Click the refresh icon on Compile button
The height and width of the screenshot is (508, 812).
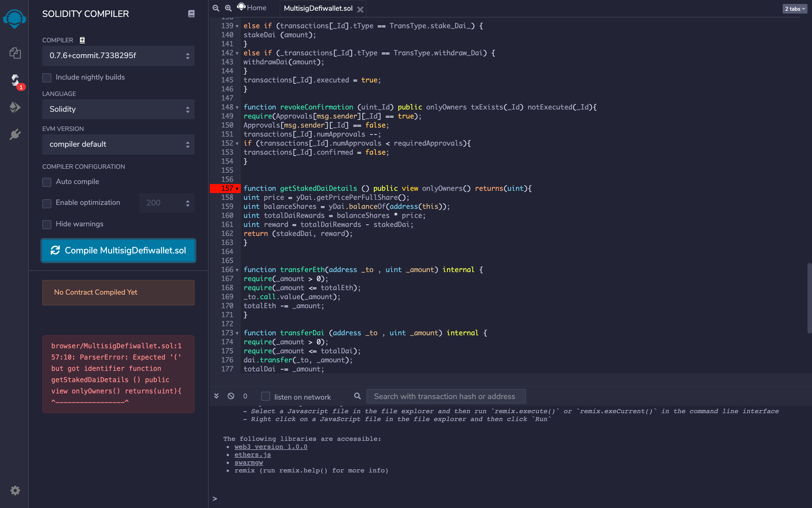click(55, 250)
